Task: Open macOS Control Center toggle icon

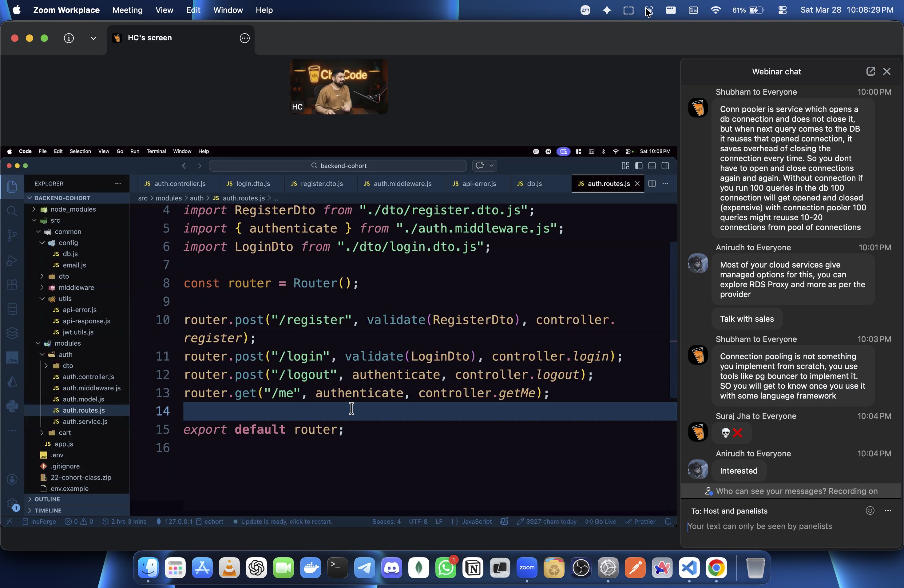Action: pyautogui.click(x=782, y=10)
